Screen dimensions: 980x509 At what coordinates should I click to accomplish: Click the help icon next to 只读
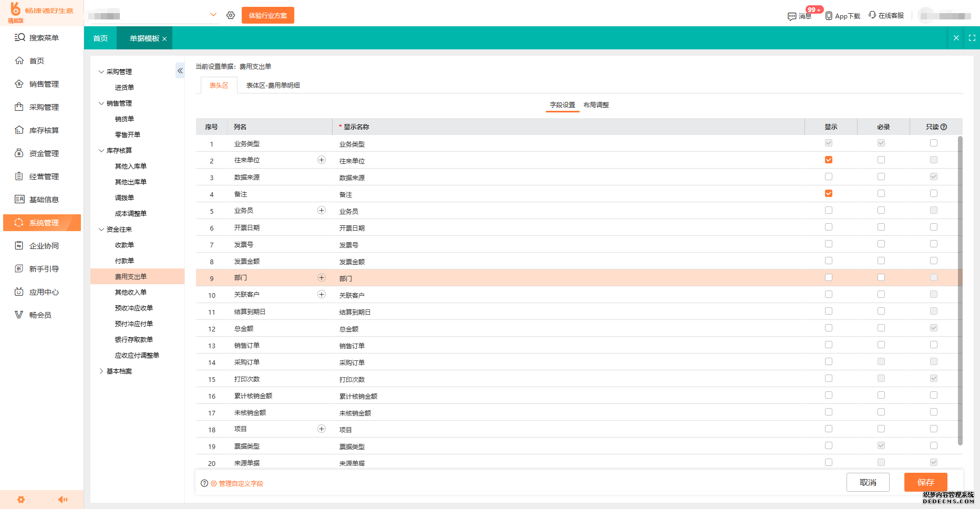click(944, 127)
